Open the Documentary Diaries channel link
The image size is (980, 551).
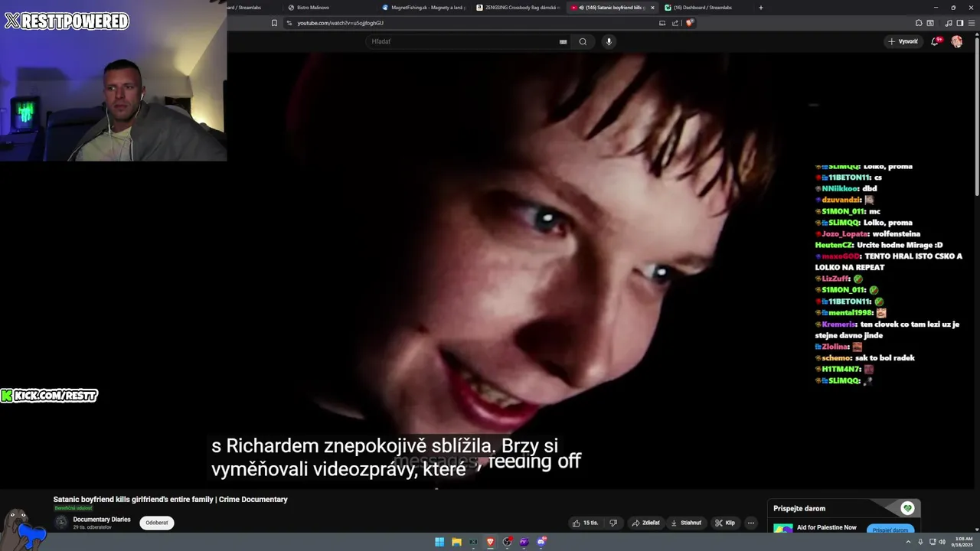(x=102, y=520)
